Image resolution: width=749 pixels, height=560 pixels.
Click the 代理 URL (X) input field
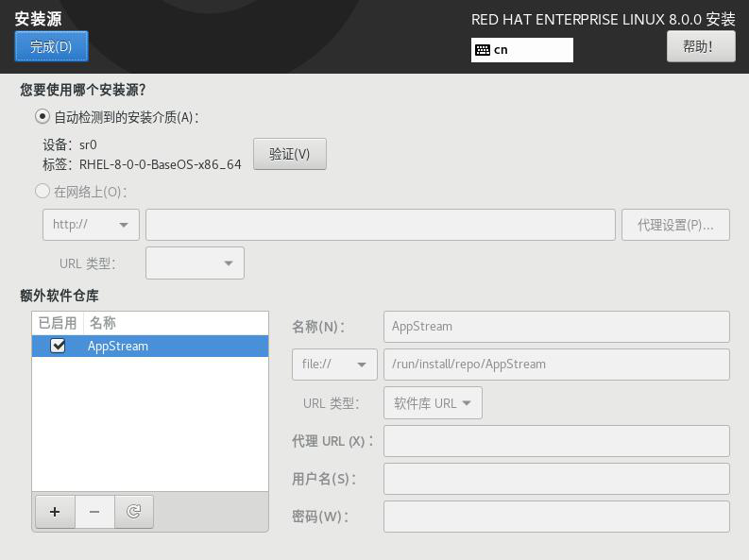point(556,441)
